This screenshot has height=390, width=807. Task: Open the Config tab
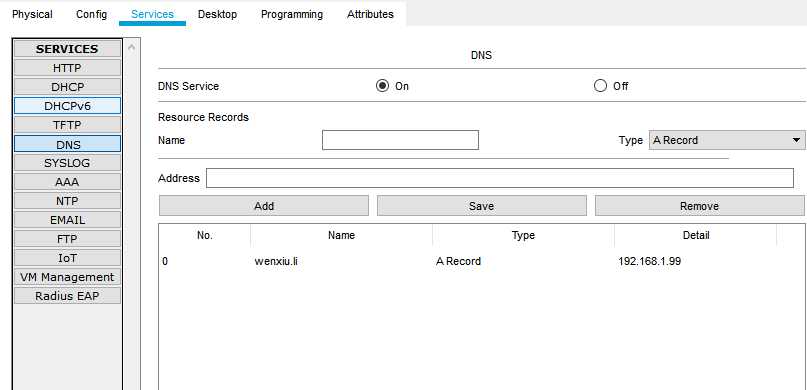(x=92, y=14)
